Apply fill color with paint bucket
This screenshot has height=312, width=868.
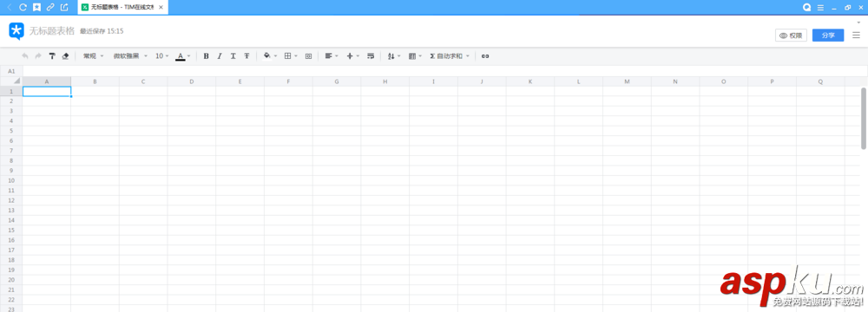point(267,55)
